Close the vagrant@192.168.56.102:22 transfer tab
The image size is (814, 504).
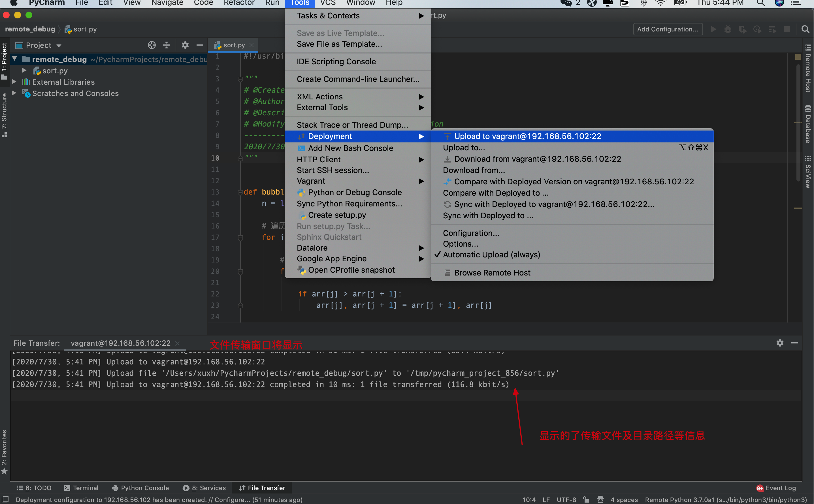177,343
